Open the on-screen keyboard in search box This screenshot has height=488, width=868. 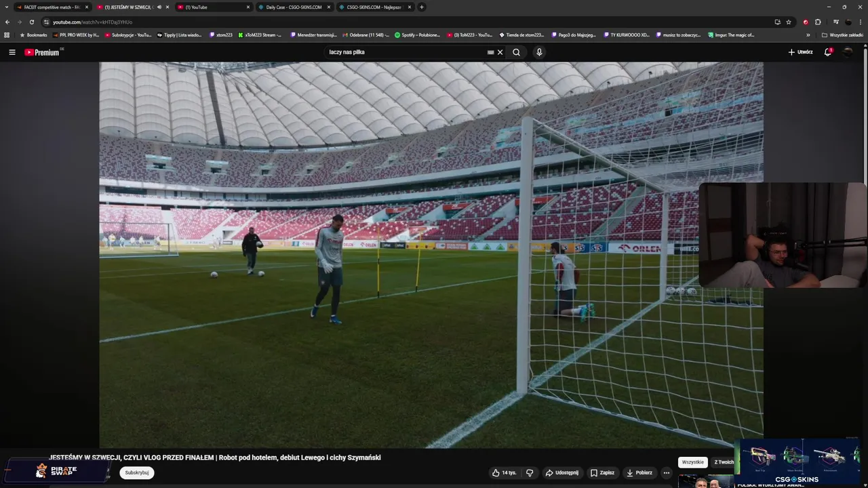click(x=490, y=52)
